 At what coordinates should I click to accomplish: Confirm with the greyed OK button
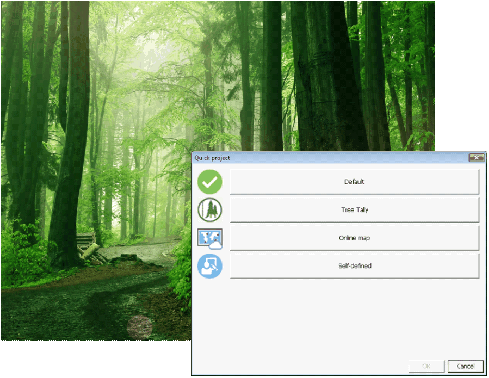coord(426,366)
